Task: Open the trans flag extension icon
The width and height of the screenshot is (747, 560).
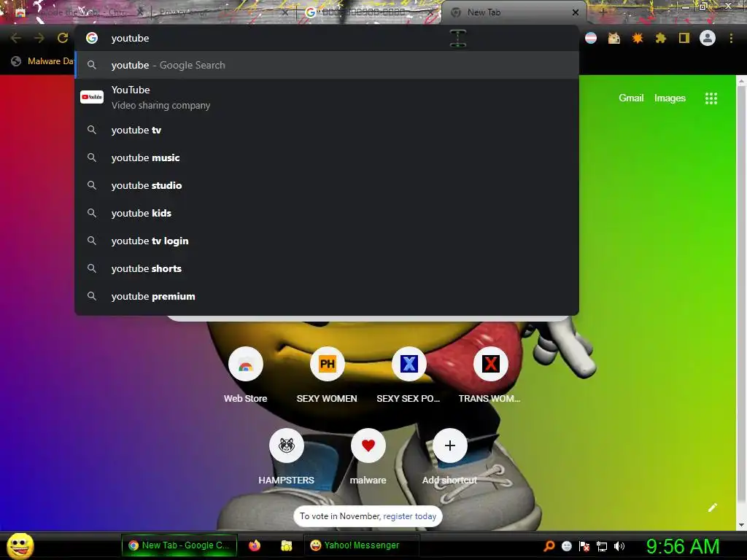Action: [591, 38]
